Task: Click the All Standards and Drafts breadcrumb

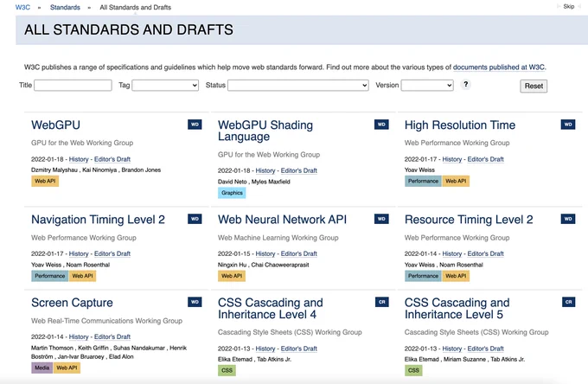Action: click(136, 7)
